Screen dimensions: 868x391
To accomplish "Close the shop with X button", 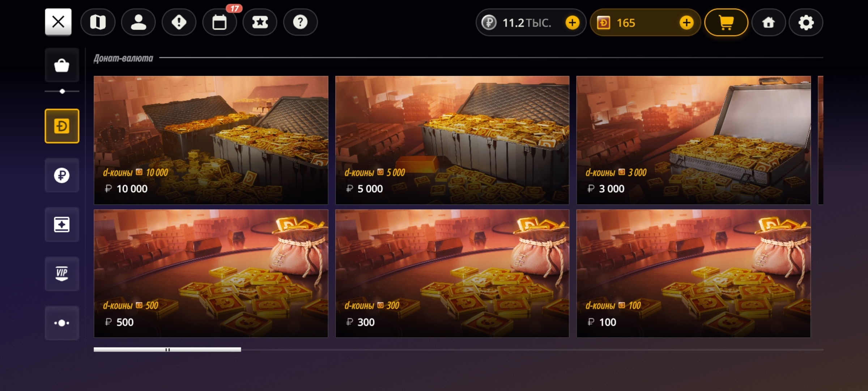I will pyautogui.click(x=58, y=22).
